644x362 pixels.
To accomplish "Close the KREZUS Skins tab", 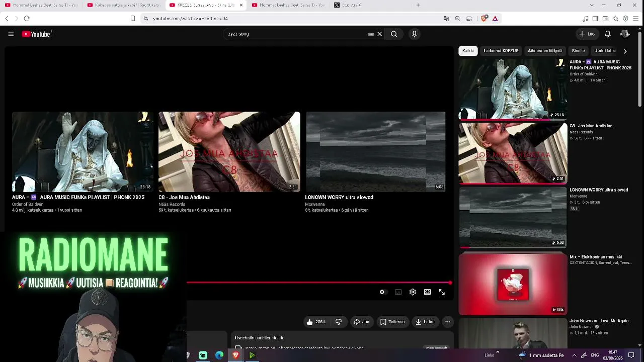I will 241,5.
